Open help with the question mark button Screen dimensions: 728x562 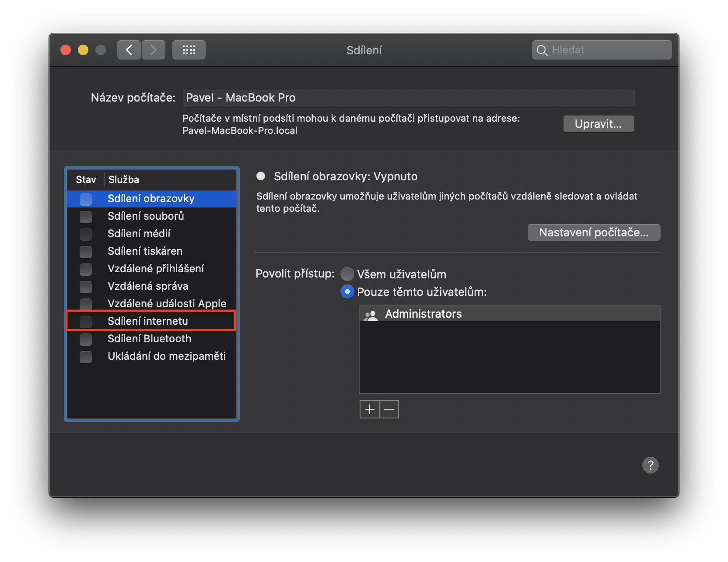[650, 465]
